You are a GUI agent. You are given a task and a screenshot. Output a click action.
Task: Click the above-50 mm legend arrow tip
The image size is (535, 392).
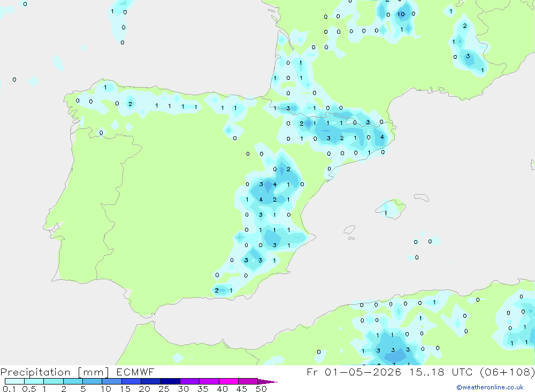click(268, 382)
